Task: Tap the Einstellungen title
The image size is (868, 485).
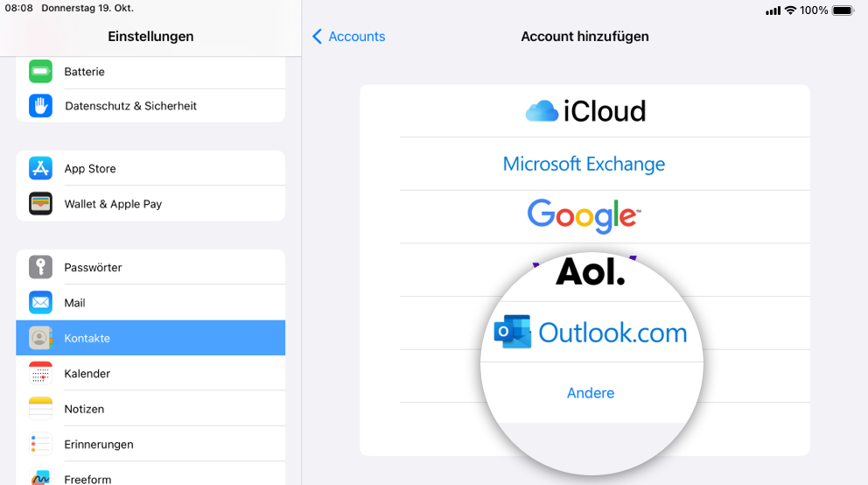Action: coord(150,37)
